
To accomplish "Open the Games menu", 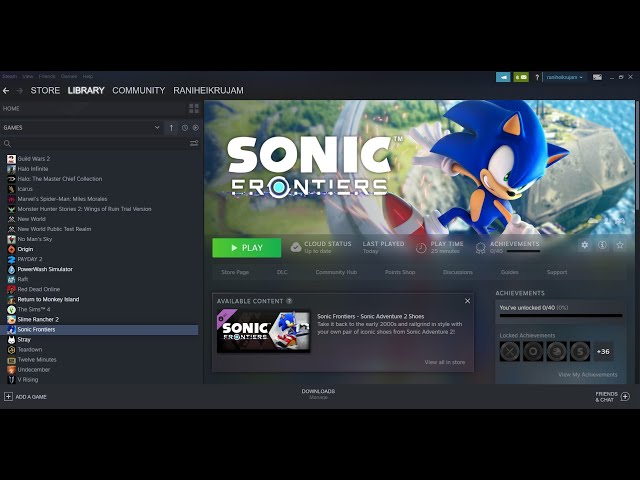I will coord(69,76).
